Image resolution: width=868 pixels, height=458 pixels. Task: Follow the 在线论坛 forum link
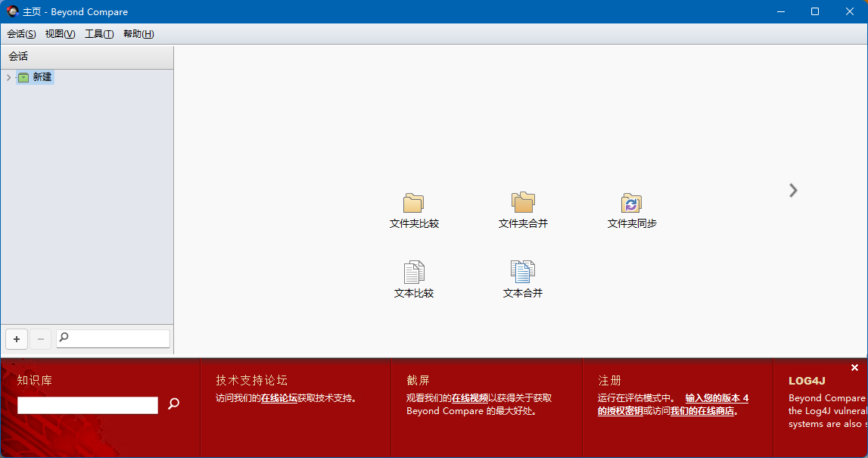[279, 398]
